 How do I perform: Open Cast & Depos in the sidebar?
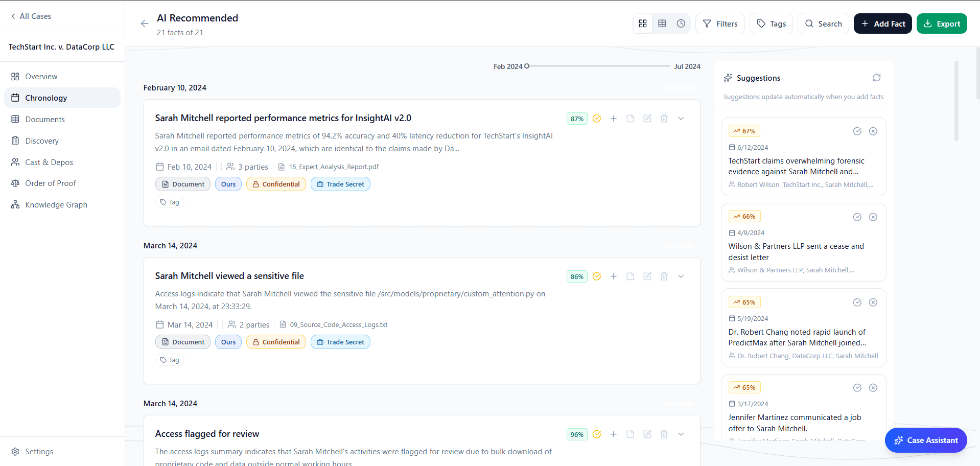[x=49, y=162]
